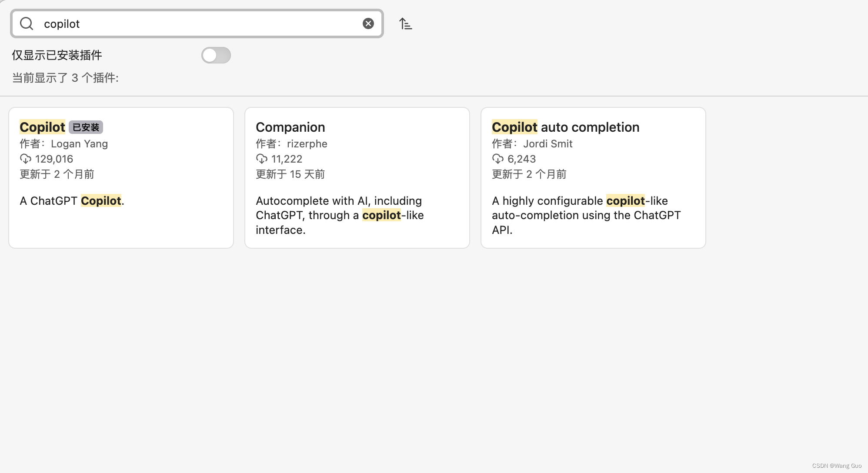Click author name rizerphe
This screenshot has width=868, height=473.
307,143
